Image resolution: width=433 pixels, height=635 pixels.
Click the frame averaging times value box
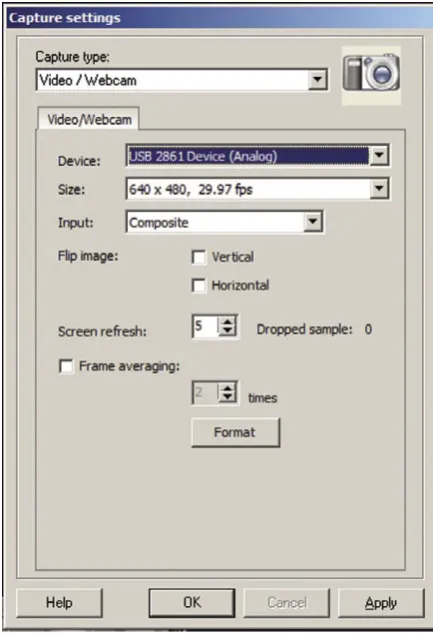pyautogui.click(x=206, y=393)
